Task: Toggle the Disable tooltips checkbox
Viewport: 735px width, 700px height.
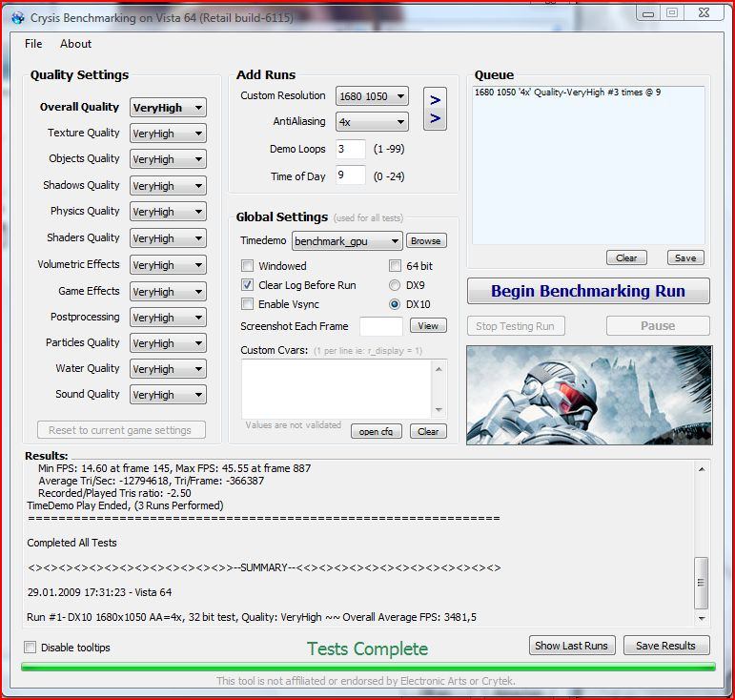Action: click(x=30, y=647)
